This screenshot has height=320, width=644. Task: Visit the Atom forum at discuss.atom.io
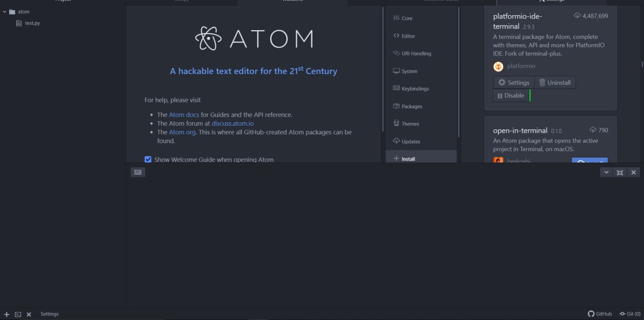pos(232,123)
